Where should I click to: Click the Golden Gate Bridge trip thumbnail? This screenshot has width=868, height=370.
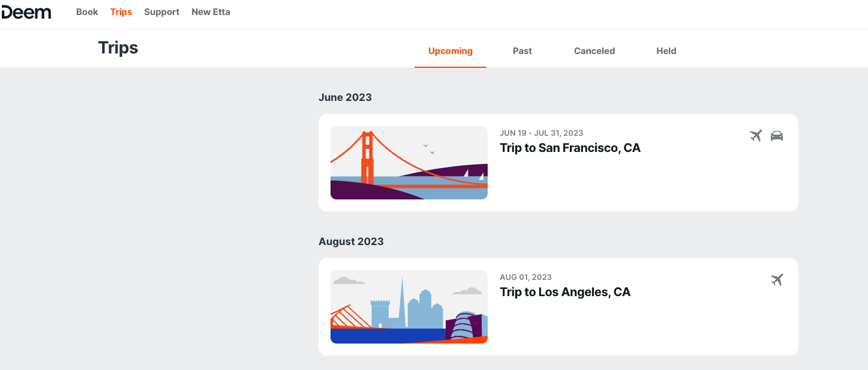[x=409, y=163]
